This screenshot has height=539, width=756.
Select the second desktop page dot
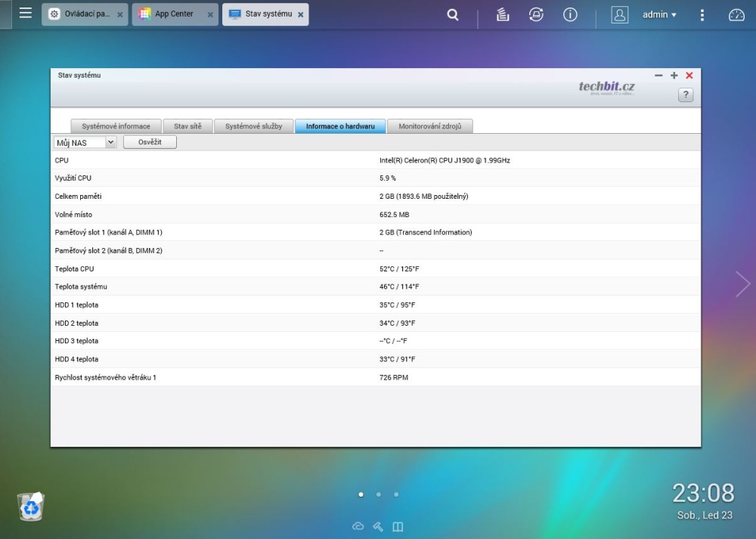378,494
